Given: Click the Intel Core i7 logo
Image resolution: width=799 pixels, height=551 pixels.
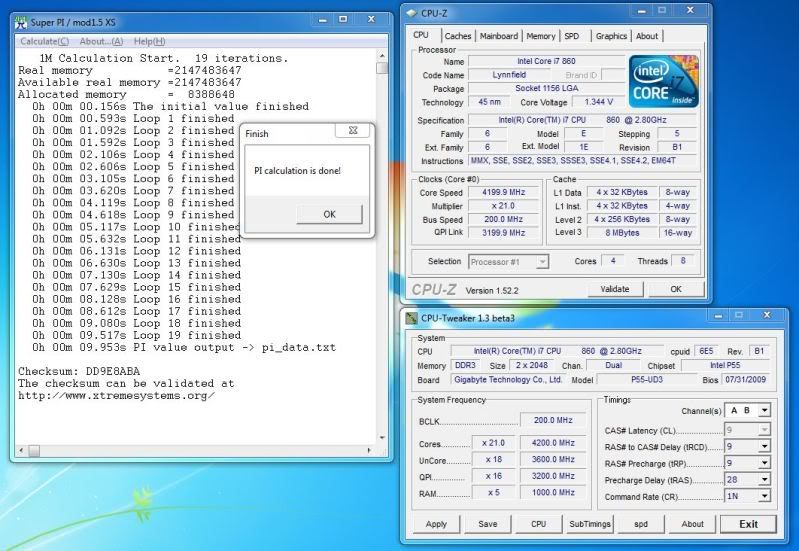Looking at the screenshot, I should pyautogui.click(x=663, y=82).
